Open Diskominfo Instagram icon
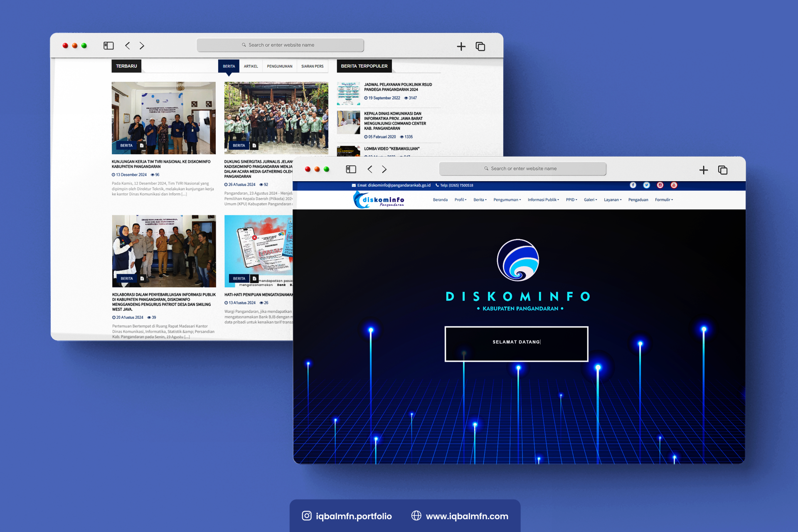The image size is (798, 532). pyautogui.click(x=660, y=185)
